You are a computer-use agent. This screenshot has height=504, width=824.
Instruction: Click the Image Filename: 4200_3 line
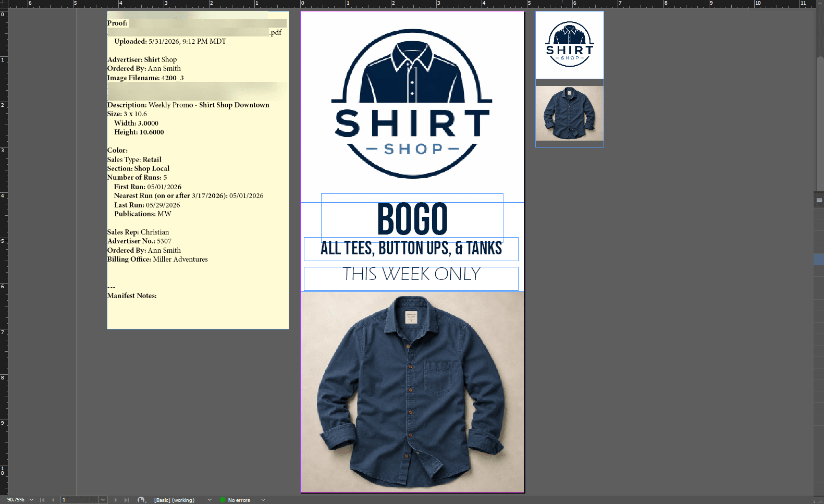(x=145, y=78)
